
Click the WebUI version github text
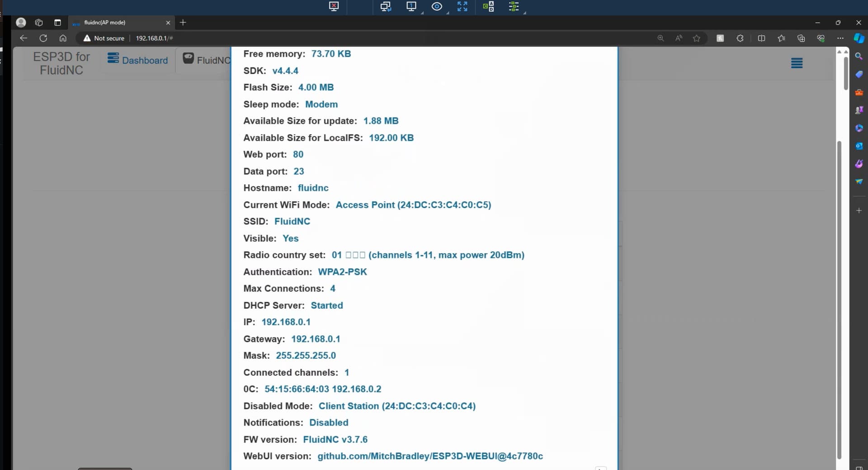[430, 456]
